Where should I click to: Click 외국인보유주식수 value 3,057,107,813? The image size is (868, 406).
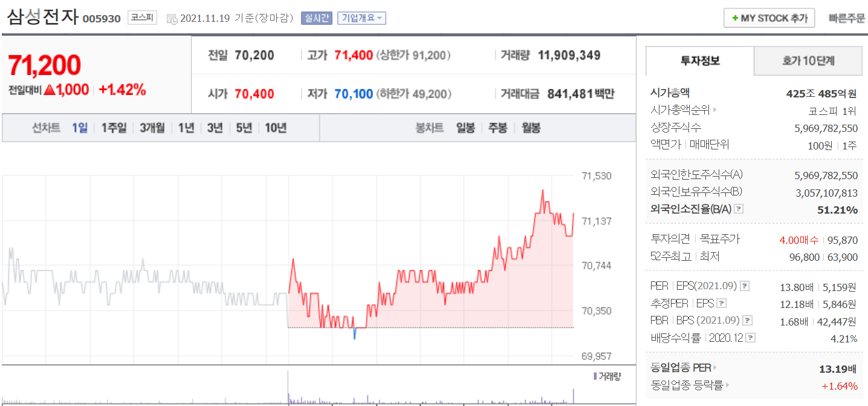coord(826,192)
